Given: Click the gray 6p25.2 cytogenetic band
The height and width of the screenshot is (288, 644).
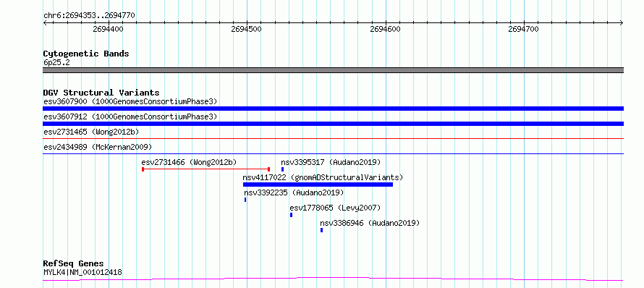Looking at the screenshot, I should (333, 70).
